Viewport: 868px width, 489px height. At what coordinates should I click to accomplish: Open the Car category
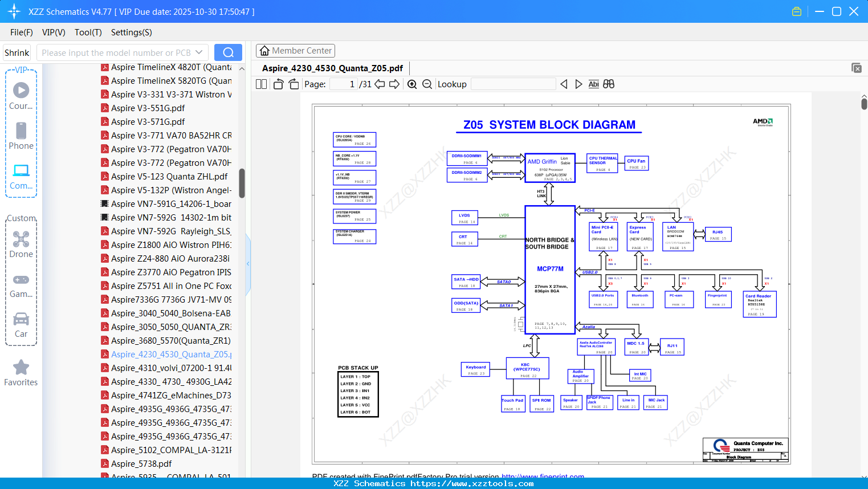(x=21, y=325)
